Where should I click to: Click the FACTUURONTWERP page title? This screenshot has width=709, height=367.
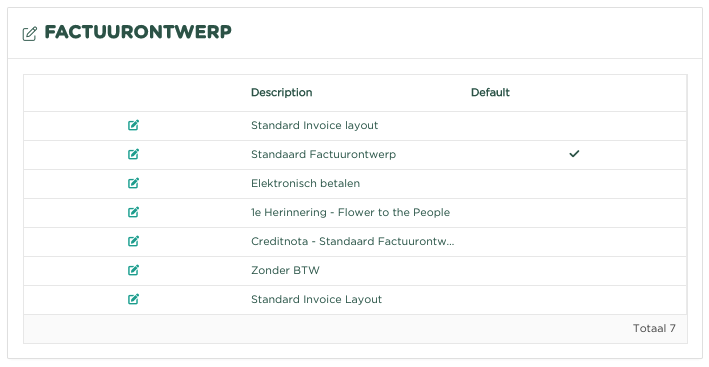pos(138,32)
